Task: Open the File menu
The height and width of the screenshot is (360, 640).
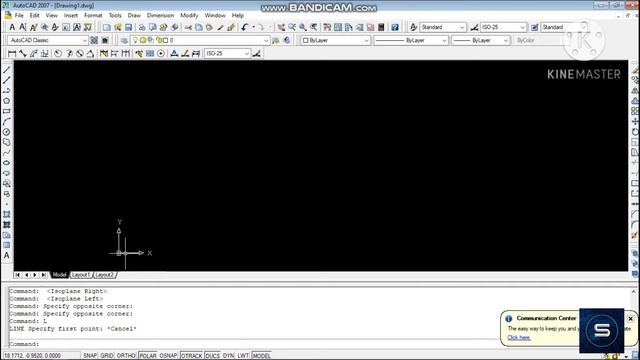Action: tap(19, 16)
